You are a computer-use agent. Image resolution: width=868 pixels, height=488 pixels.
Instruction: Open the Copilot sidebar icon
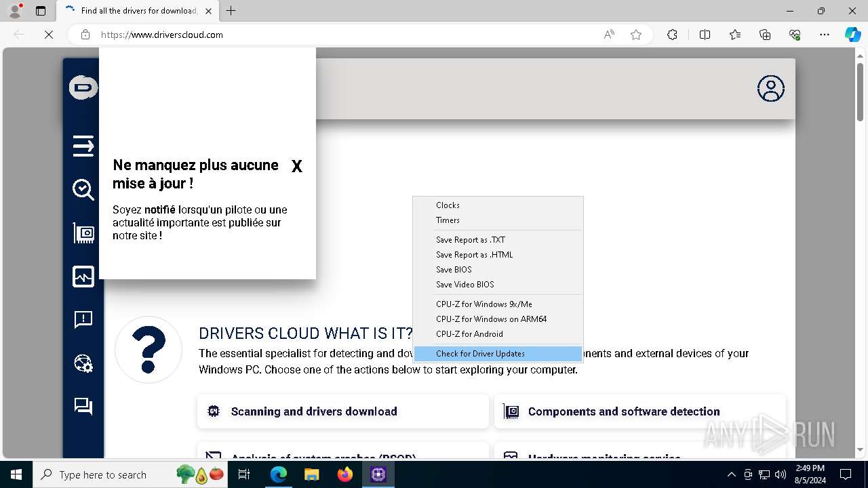coord(853,35)
